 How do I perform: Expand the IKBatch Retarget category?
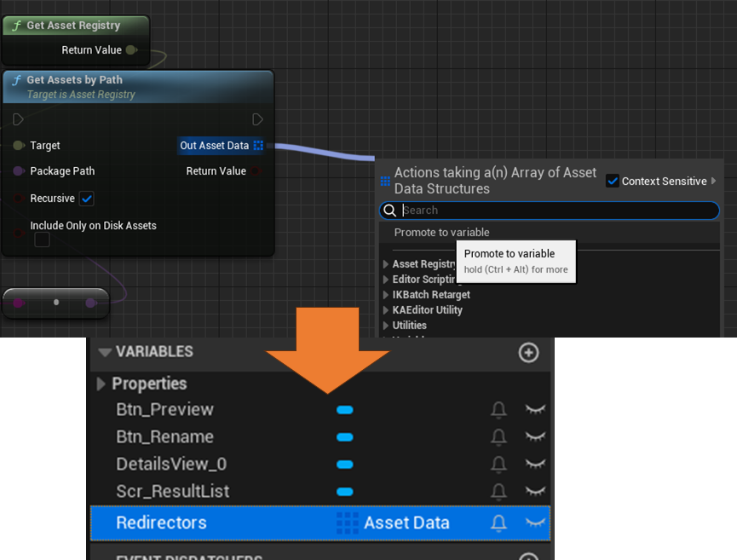coord(386,295)
